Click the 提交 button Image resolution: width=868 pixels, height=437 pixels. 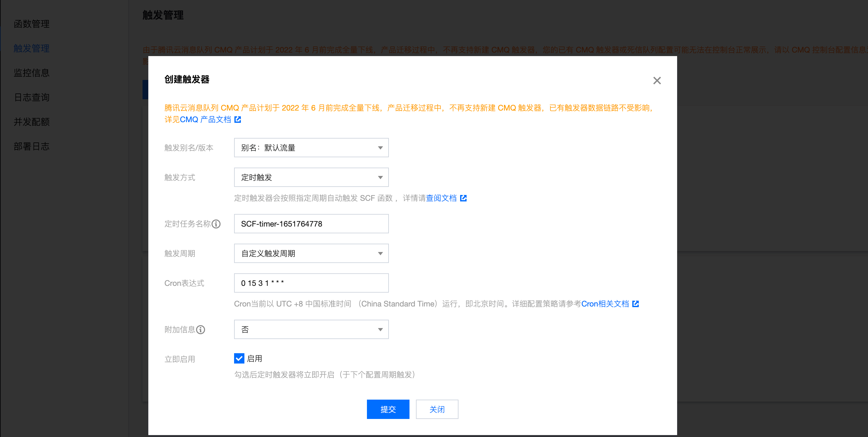(x=388, y=409)
